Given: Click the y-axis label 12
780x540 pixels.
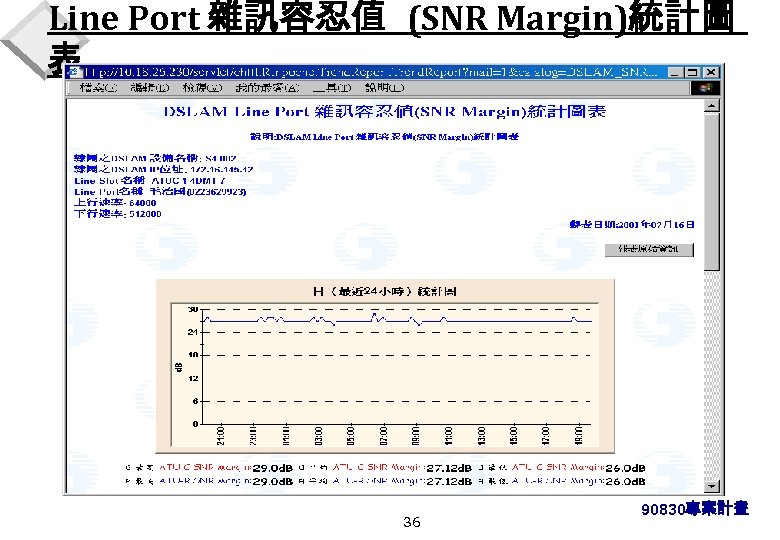Looking at the screenshot, I should [193, 378].
